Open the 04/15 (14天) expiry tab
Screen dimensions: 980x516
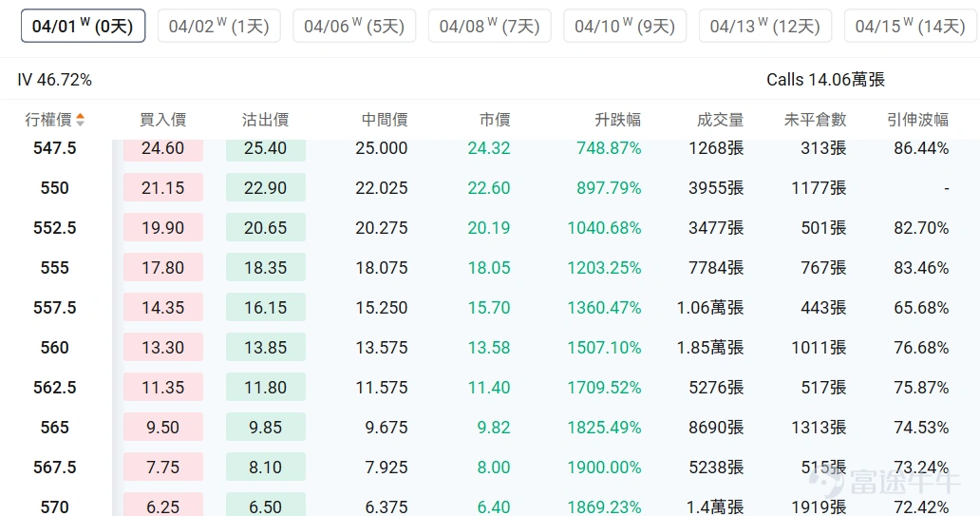pyautogui.click(x=911, y=26)
